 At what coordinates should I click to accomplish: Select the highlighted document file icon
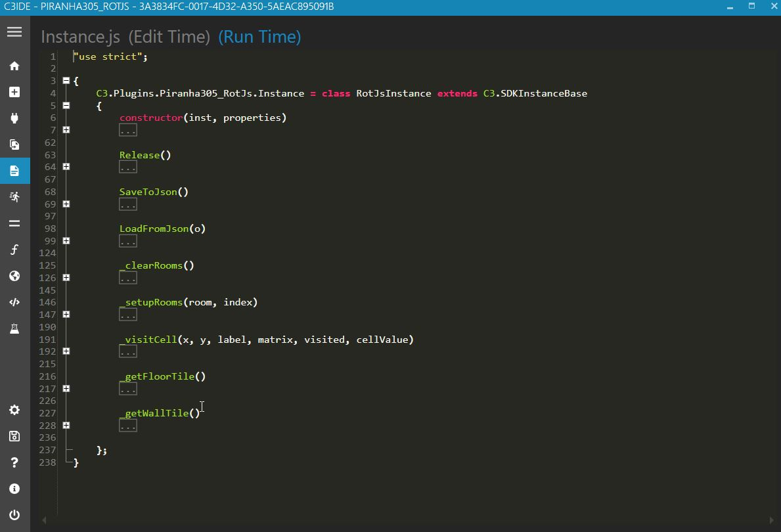pyautogui.click(x=14, y=171)
